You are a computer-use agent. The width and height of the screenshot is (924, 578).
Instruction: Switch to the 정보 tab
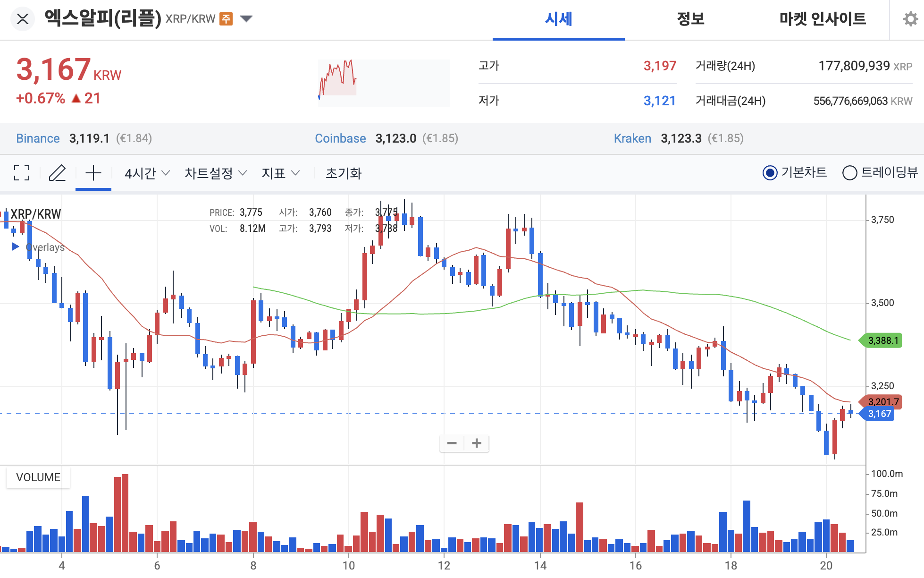[x=690, y=19]
